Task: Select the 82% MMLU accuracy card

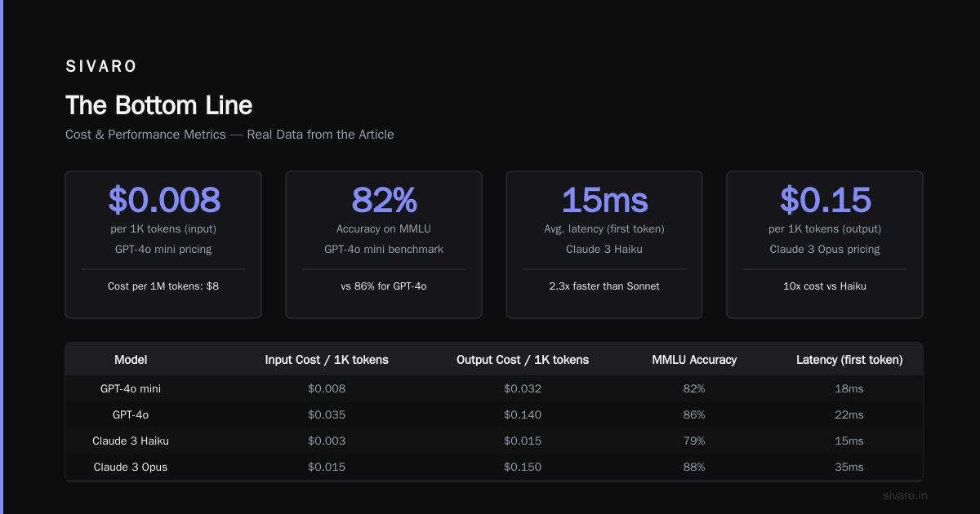Action: click(x=384, y=245)
